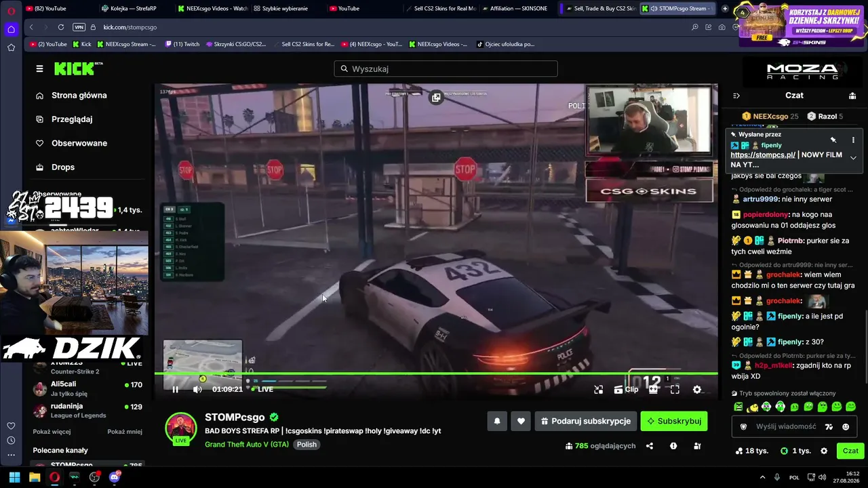Open Discord from the taskbar
Viewport: 868px width, 488px height.
(114, 477)
